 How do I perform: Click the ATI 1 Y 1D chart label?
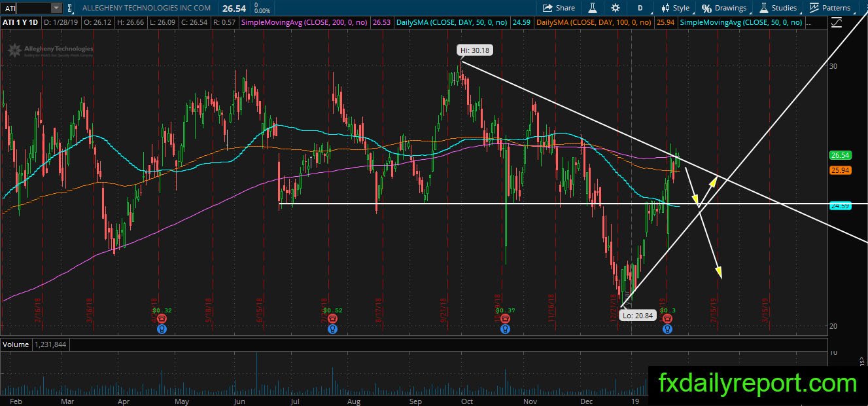(21, 22)
